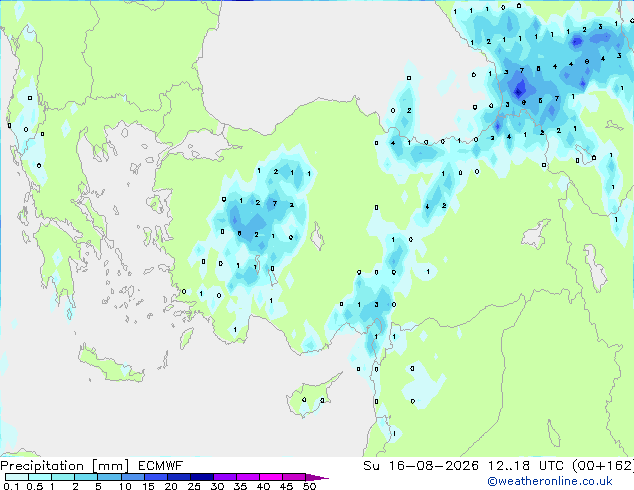This screenshot has width=634, height=490.
Task: Pick the 15–20 mm legend color box
Action: 155,477
